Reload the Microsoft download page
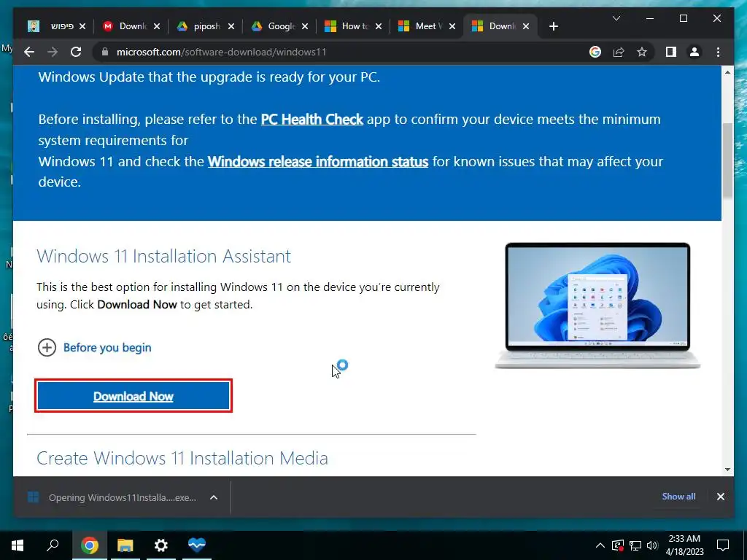Viewport: 747px width, 560px height. [76, 52]
